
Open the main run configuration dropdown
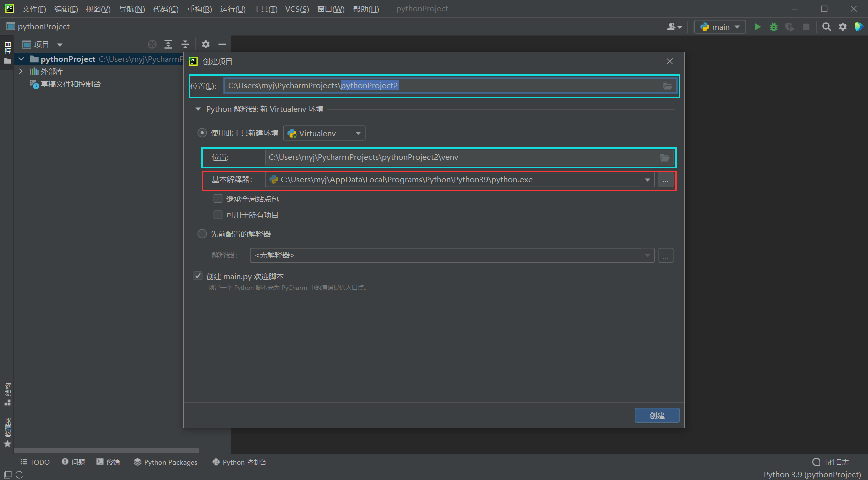point(720,27)
